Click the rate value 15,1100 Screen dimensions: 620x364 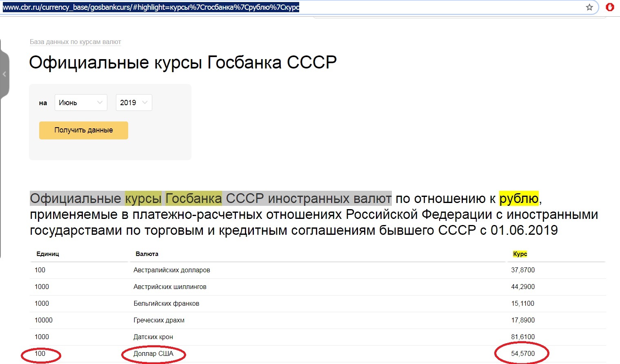pyautogui.click(x=522, y=304)
